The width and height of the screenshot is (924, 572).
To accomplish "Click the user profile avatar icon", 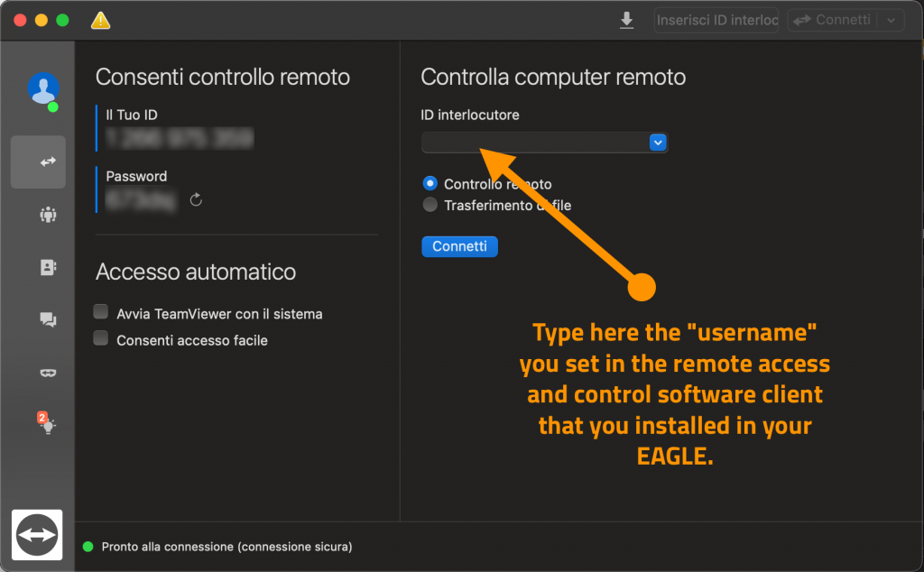I will tap(42, 88).
